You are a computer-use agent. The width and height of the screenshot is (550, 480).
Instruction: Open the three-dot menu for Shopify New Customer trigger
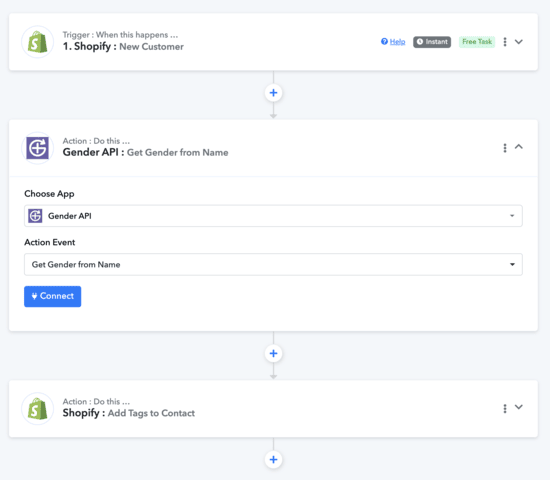pos(505,42)
